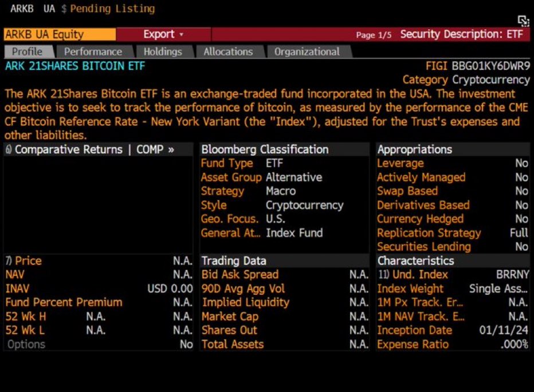
Task: Advance pages using the Page 1/5 control
Action: click(x=375, y=34)
